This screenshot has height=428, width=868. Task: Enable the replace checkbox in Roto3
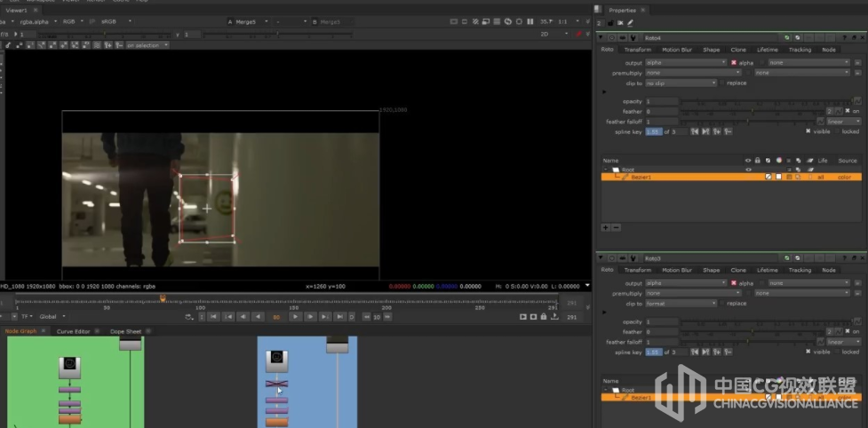coord(722,304)
